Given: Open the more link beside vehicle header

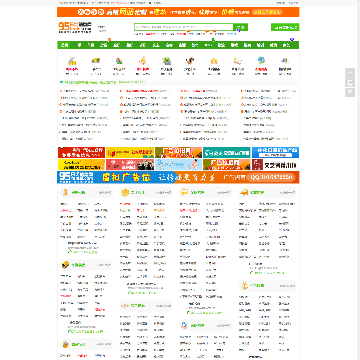Looking at the screenshot, I should 287,193.
